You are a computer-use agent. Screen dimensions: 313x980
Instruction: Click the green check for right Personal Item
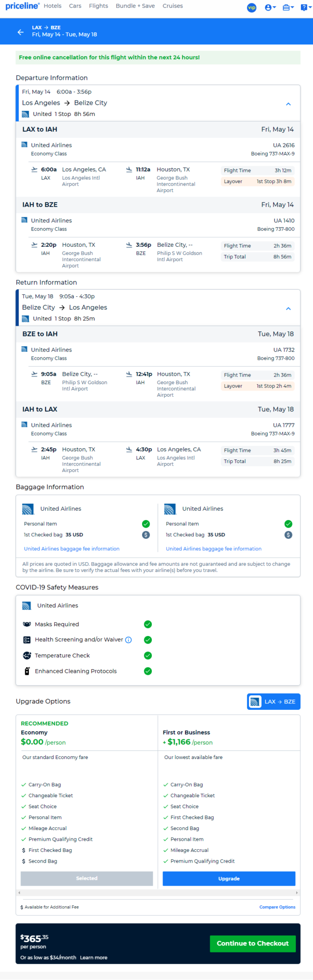coord(288,524)
